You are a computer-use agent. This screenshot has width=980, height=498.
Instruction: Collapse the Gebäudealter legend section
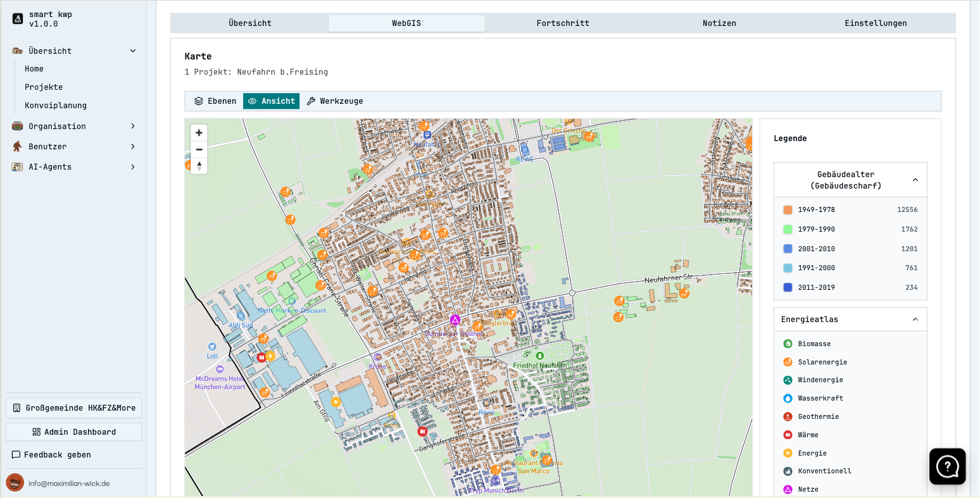click(915, 179)
